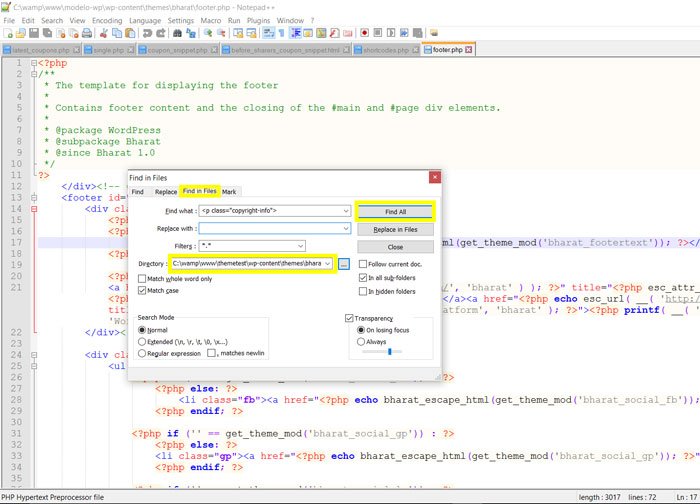Click the Close button in dialog

395,247
